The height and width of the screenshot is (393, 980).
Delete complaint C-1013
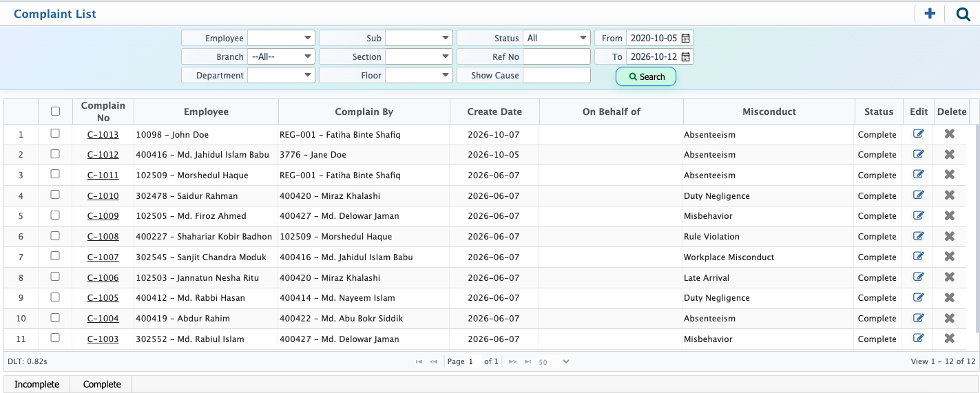point(949,134)
